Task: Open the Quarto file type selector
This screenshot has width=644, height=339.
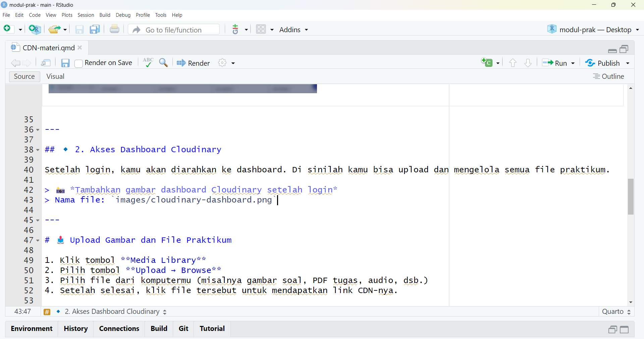Action: 616,312
